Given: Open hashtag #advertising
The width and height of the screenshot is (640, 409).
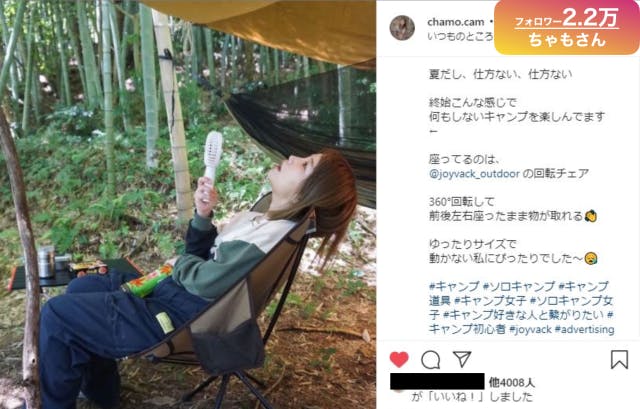Looking at the screenshot, I should (584, 329).
